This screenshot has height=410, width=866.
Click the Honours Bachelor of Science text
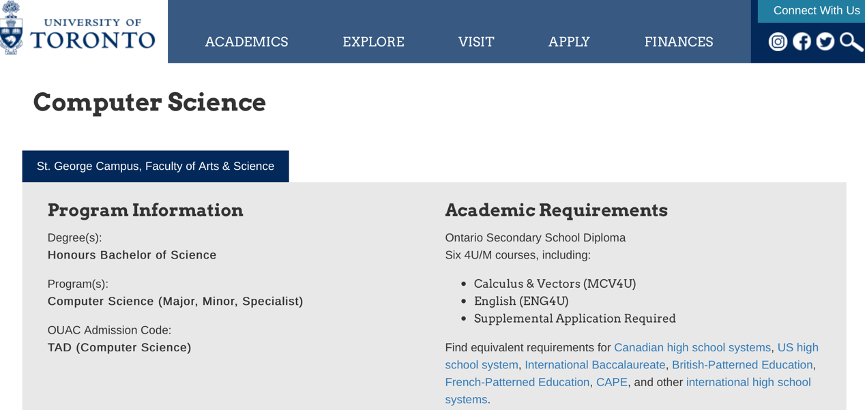pos(132,255)
